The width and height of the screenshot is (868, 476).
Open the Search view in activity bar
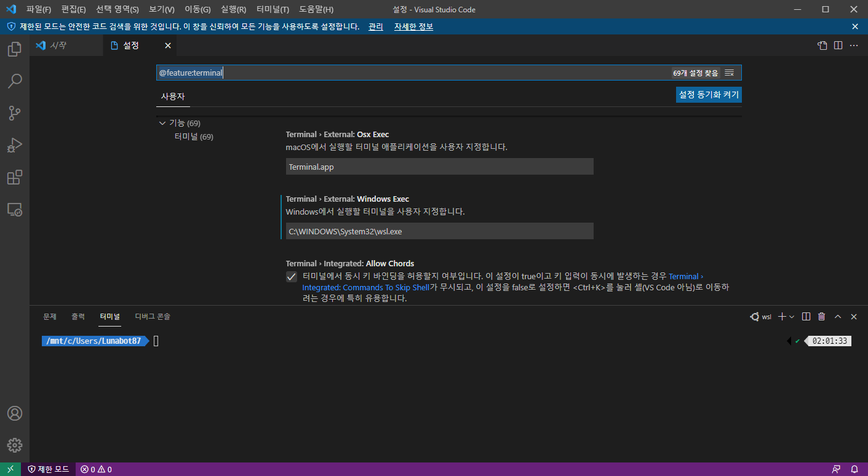(15, 81)
